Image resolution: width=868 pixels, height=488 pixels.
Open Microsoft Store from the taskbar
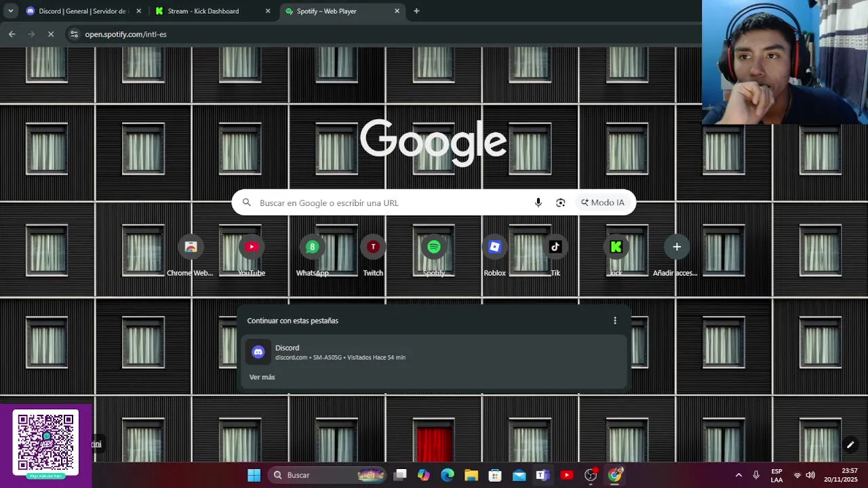coord(495,475)
